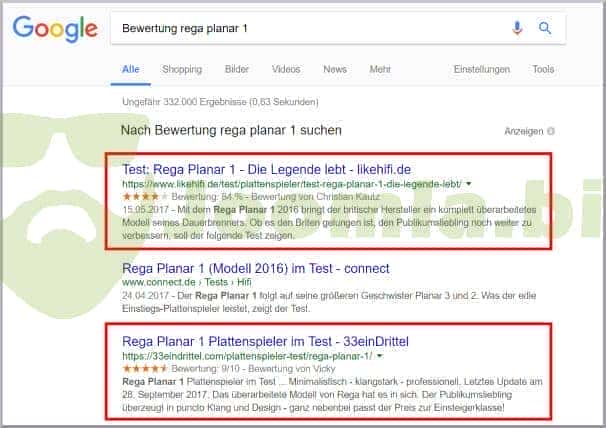
Task: Go to the Videos tab
Action: 286,69
